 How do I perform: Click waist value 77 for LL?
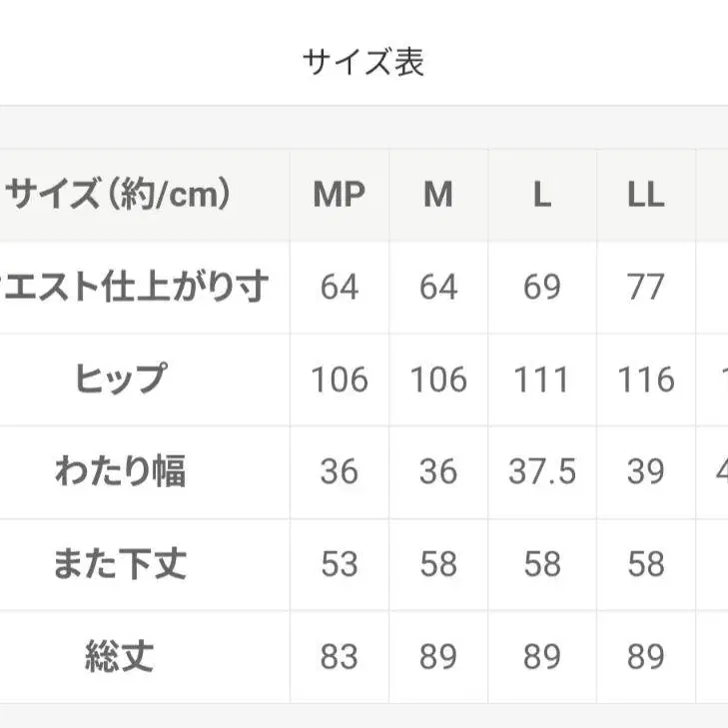(x=646, y=288)
